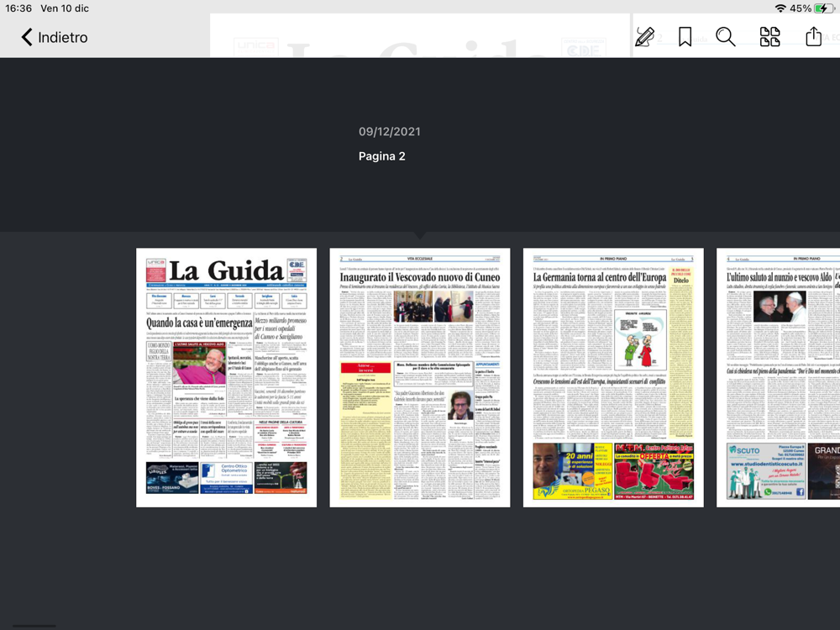The width and height of the screenshot is (840, 630).
Task: Tap the Quando la casa è un'emergenza headline
Action: pyautogui.click(x=199, y=323)
